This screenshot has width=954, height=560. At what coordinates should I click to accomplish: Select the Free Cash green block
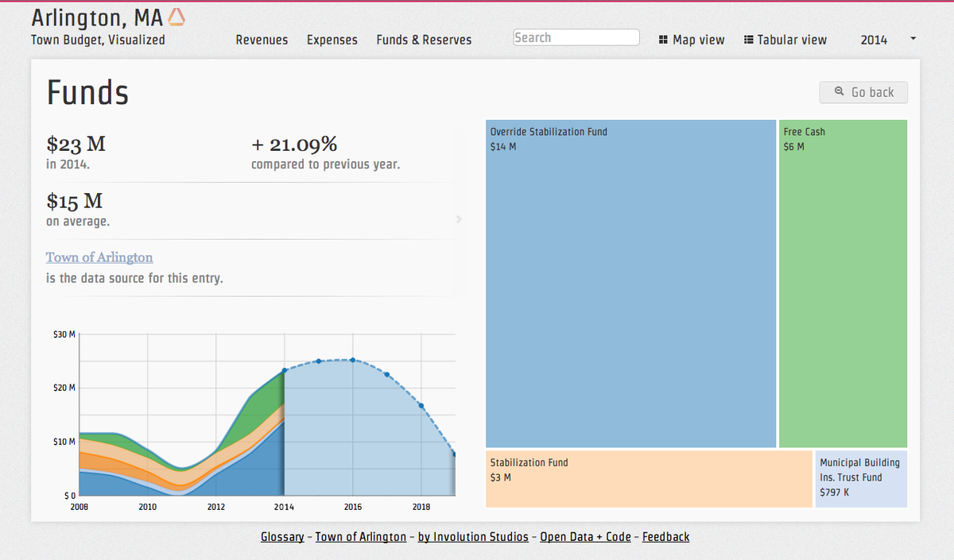click(x=843, y=284)
